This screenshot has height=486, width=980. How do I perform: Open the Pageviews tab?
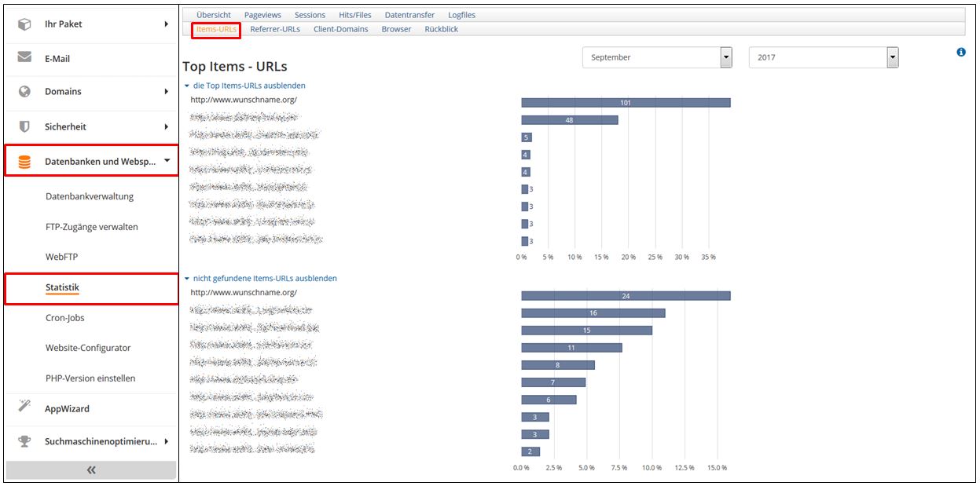(262, 15)
